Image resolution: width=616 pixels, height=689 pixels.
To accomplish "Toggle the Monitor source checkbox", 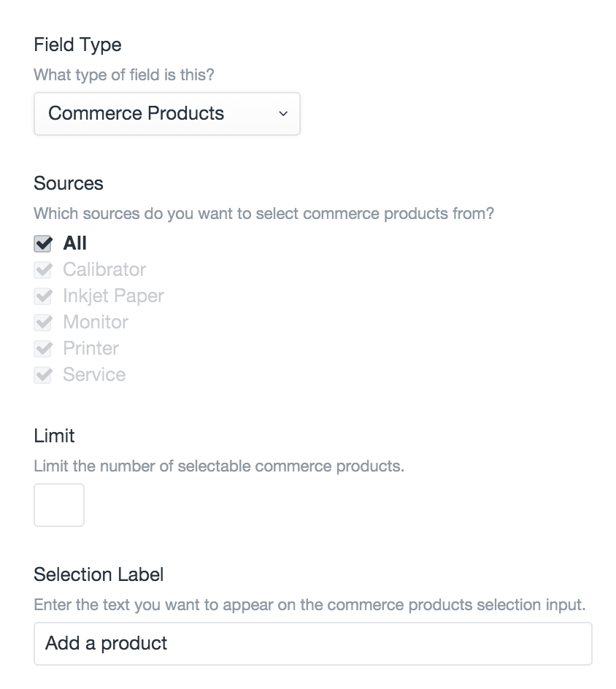I will click(42, 322).
